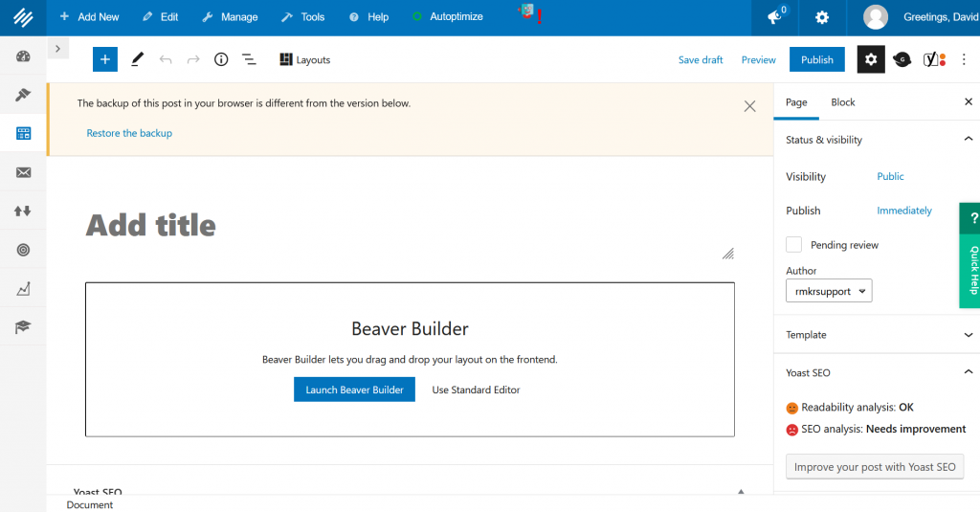Check the Pending review checkbox
Image resolution: width=980 pixels, height=512 pixels.
(x=793, y=244)
